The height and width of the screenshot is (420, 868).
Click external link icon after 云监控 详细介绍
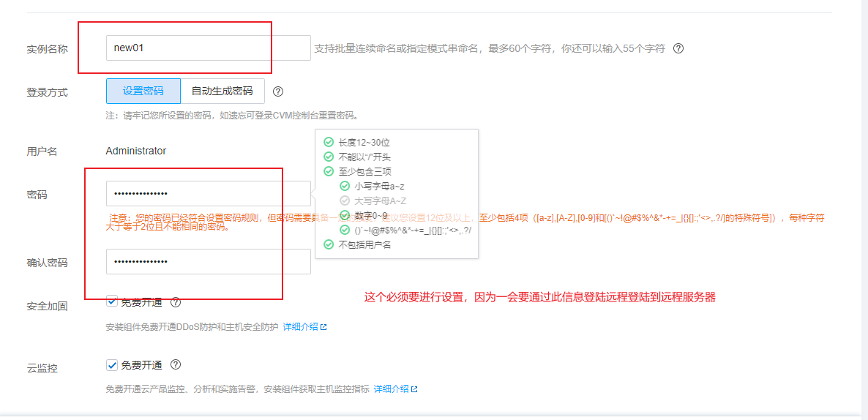pos(414,389)
